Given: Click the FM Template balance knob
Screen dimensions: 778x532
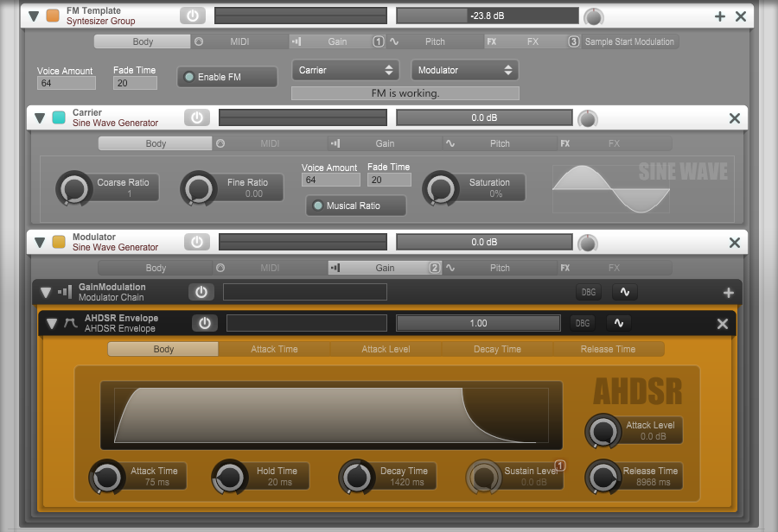Looking at the screenshot, I should tap(593, 17).
